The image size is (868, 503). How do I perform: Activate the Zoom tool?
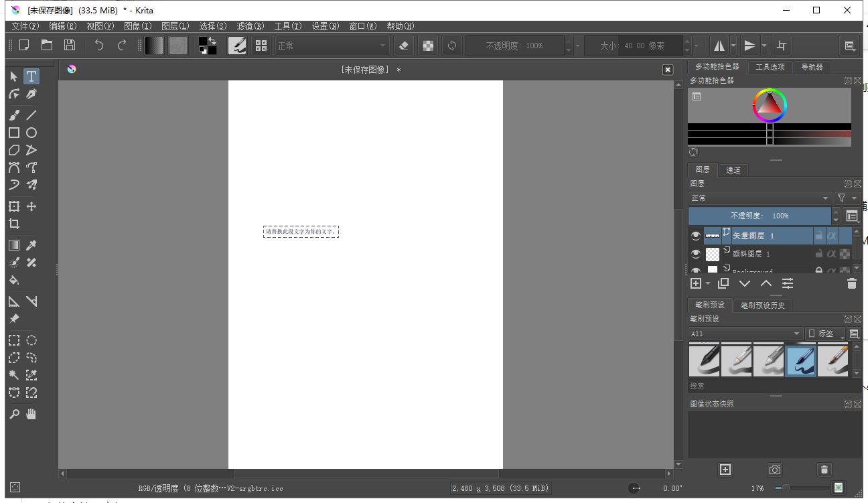pos(14,414)
